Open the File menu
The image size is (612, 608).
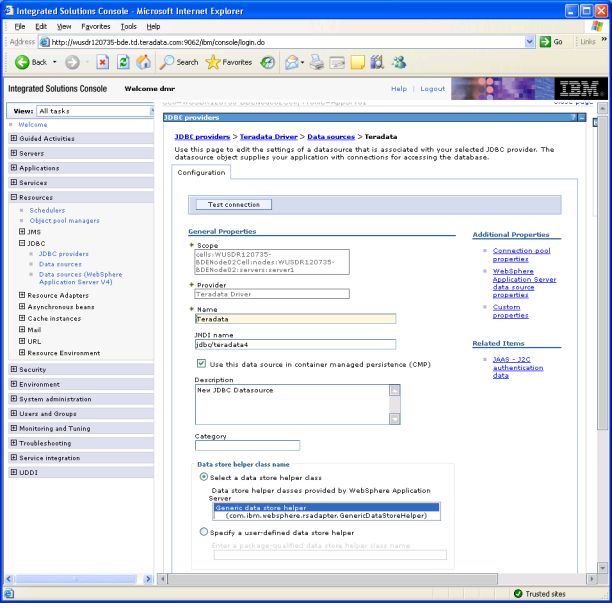(x=20, y=27)
